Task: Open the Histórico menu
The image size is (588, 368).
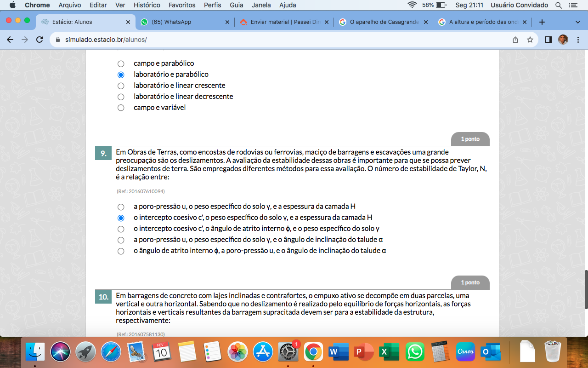Action: 147,5
